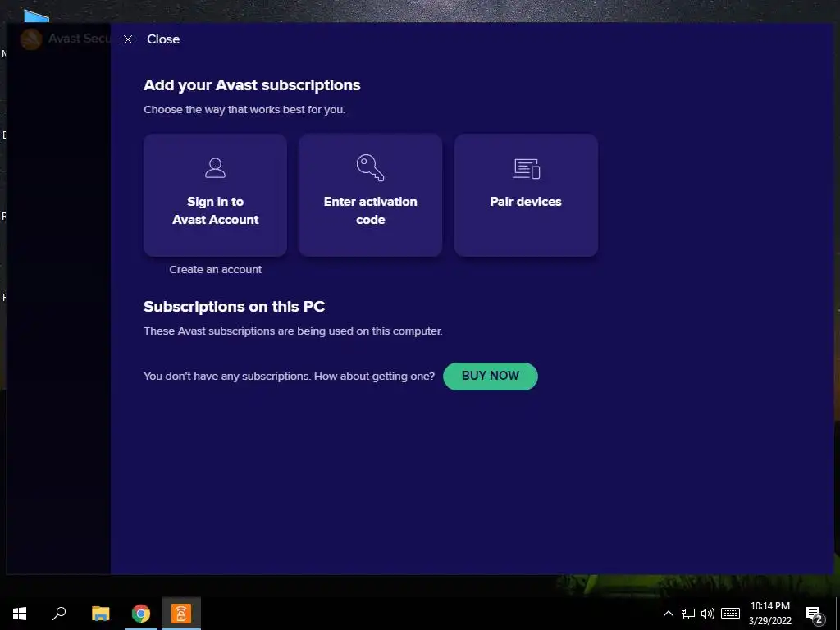Open Google Chrome from the taskbar

[x=141, y=614]
